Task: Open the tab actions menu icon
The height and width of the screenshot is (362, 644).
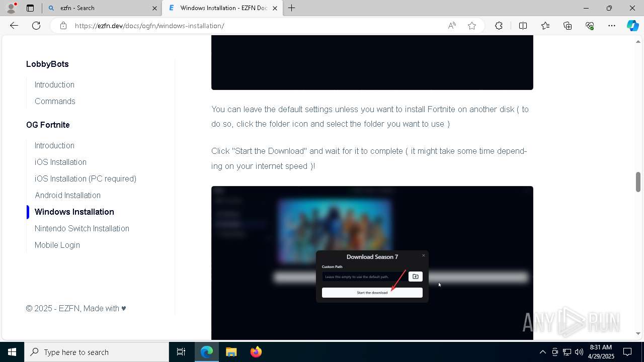Action: click(30, 8)
